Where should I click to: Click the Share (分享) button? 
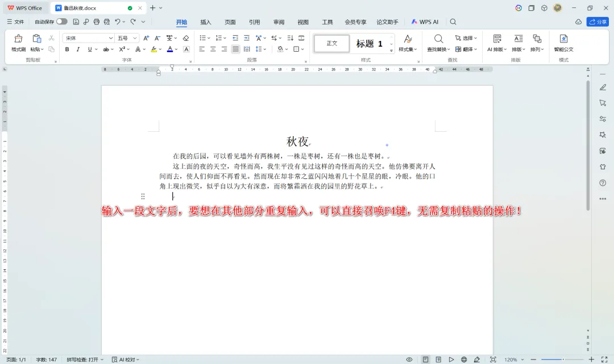point(598,22)
